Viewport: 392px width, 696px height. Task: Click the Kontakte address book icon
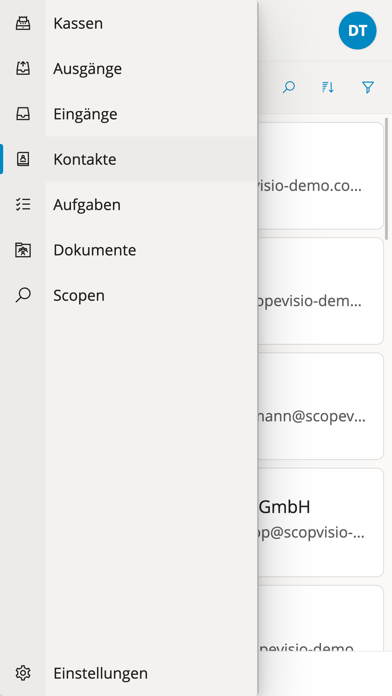[x=23, y=159]
